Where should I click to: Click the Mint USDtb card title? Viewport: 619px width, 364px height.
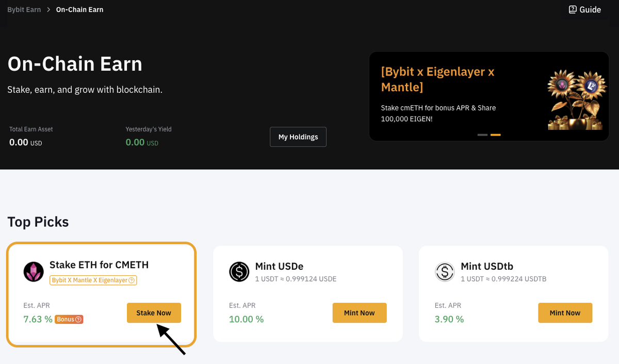click(x=487, y=267)
